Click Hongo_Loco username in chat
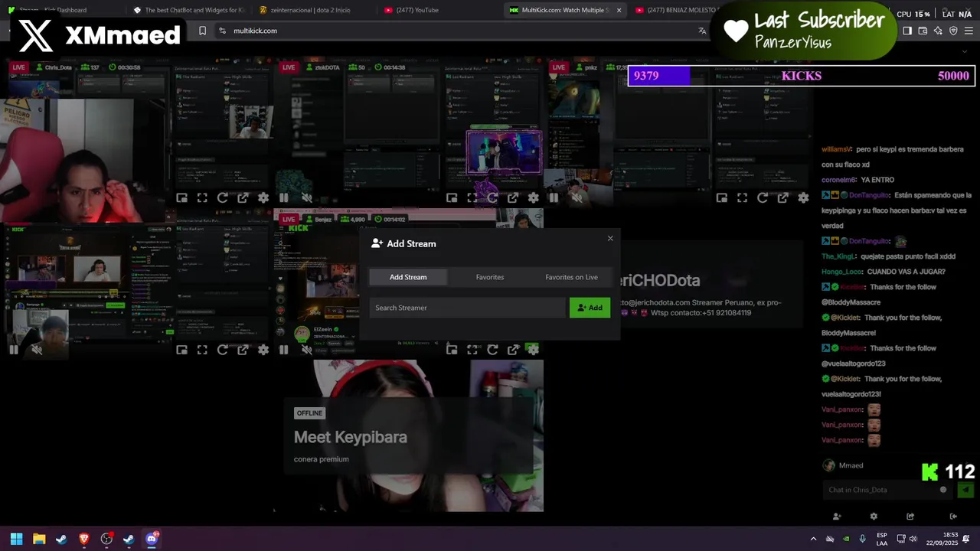Screen dimensions: 980x551 pos(841,272)
